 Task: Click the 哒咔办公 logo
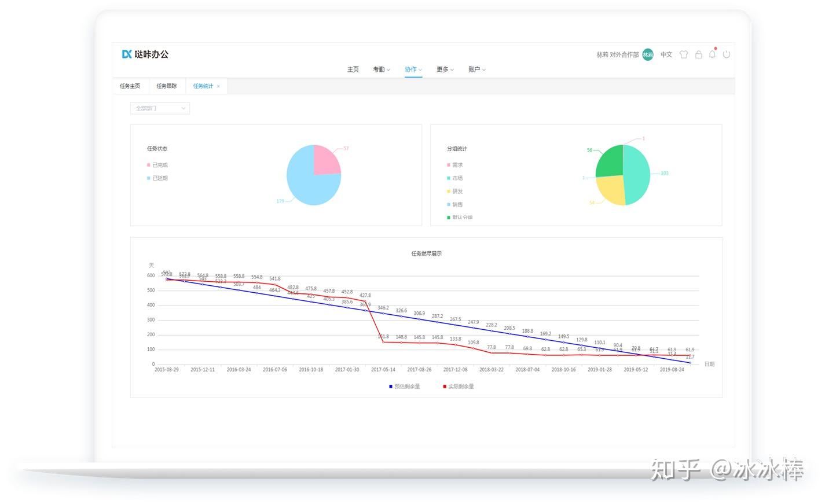point(145,54)
